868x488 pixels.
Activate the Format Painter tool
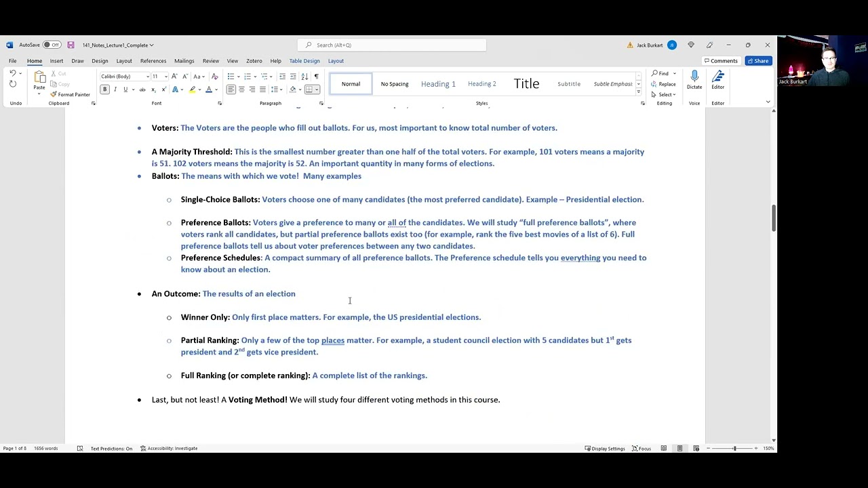coord(70,95)
